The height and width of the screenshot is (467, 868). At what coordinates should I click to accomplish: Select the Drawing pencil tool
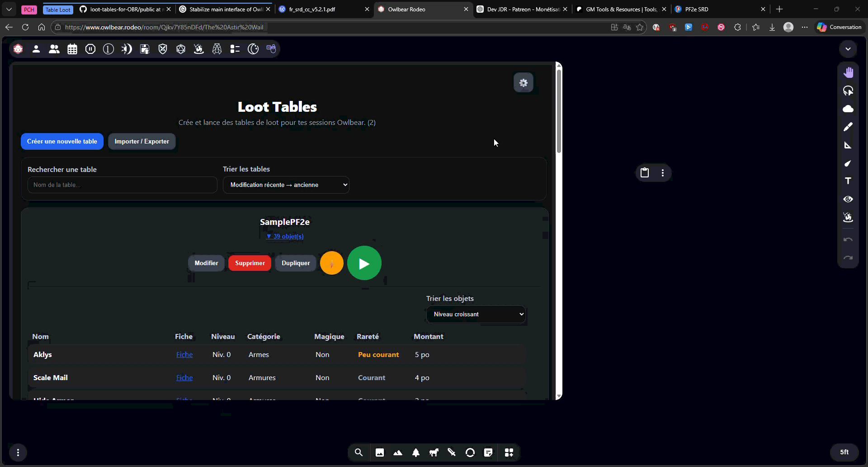pyautogui.click(x=848, y=127)
